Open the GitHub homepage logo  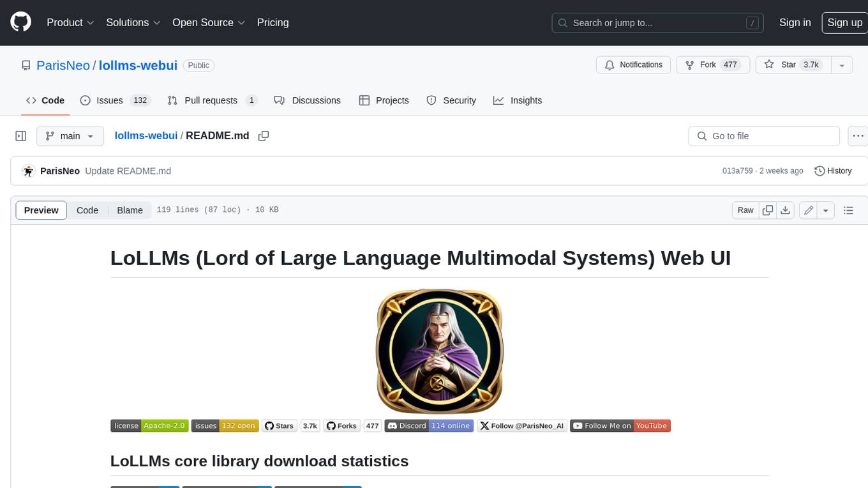pyautogui.click(x=20, y=22)
